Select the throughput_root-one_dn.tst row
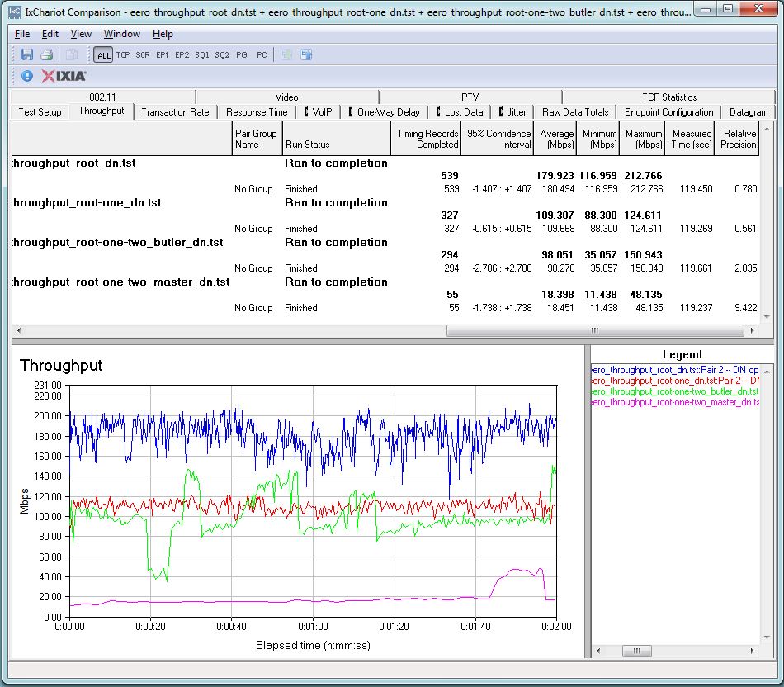 coord(385,202)
